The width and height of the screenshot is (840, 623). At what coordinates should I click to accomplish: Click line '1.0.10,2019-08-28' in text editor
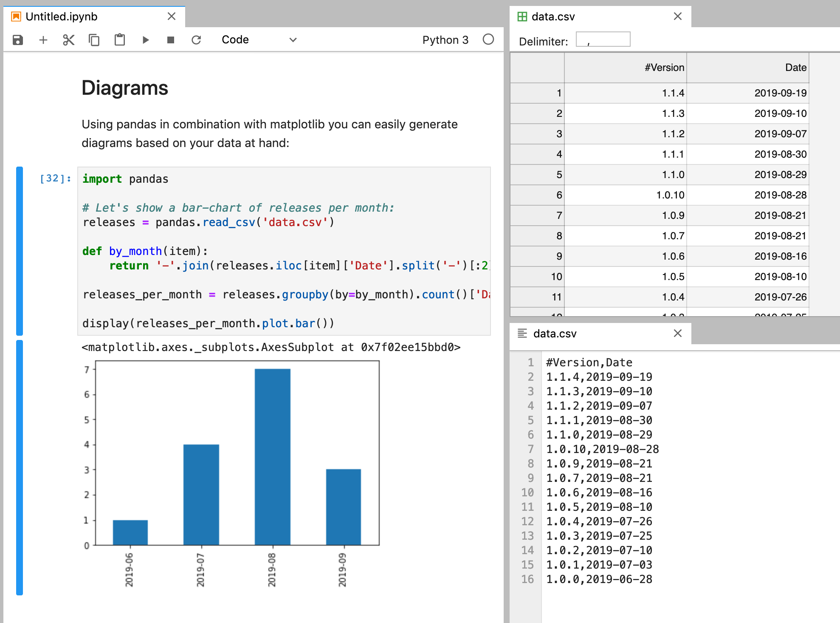click(603, 449)
